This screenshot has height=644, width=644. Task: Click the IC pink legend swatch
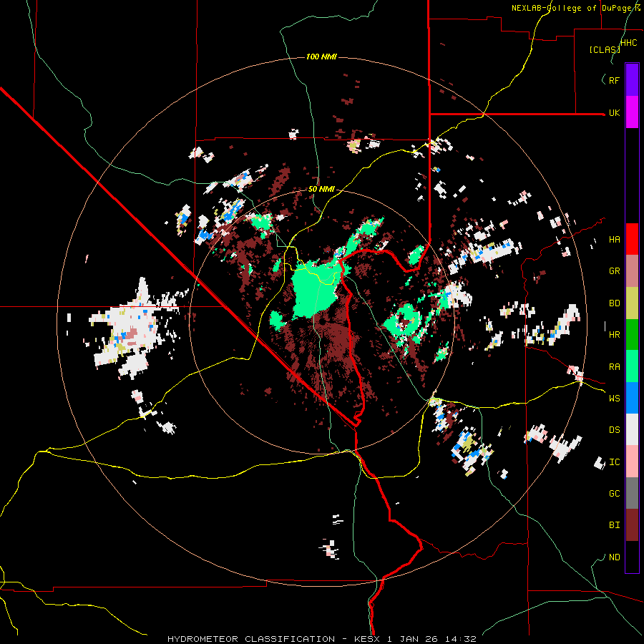click(632, 462)
